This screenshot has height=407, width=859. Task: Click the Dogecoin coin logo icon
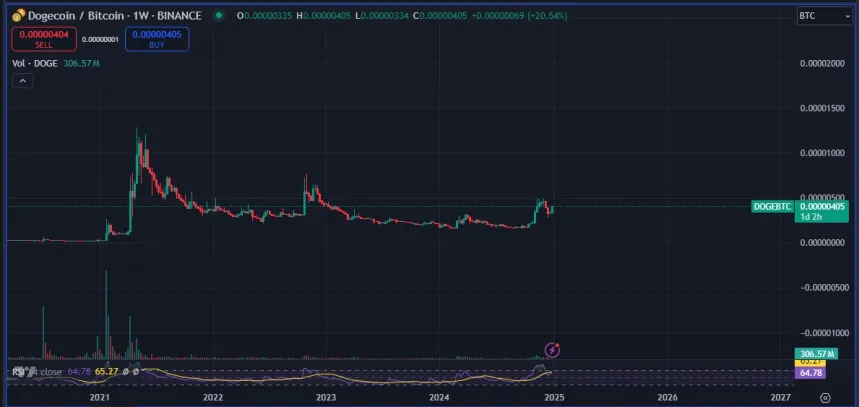click(x=18, y=15)
